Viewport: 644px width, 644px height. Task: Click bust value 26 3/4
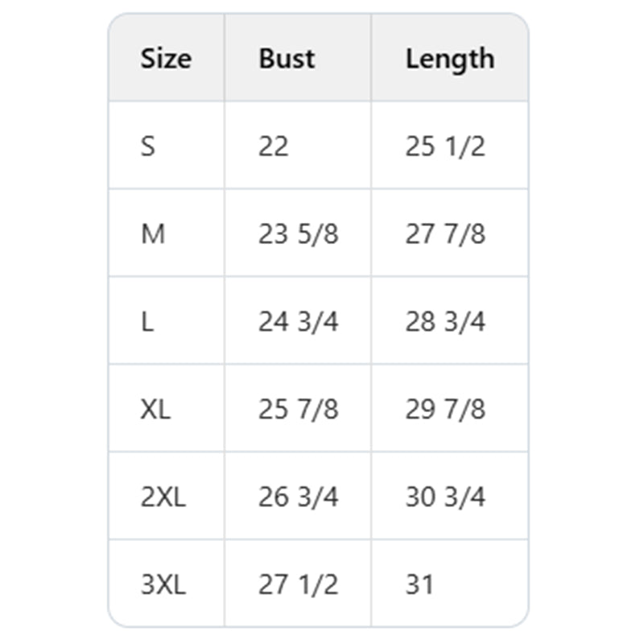[299, 497]
